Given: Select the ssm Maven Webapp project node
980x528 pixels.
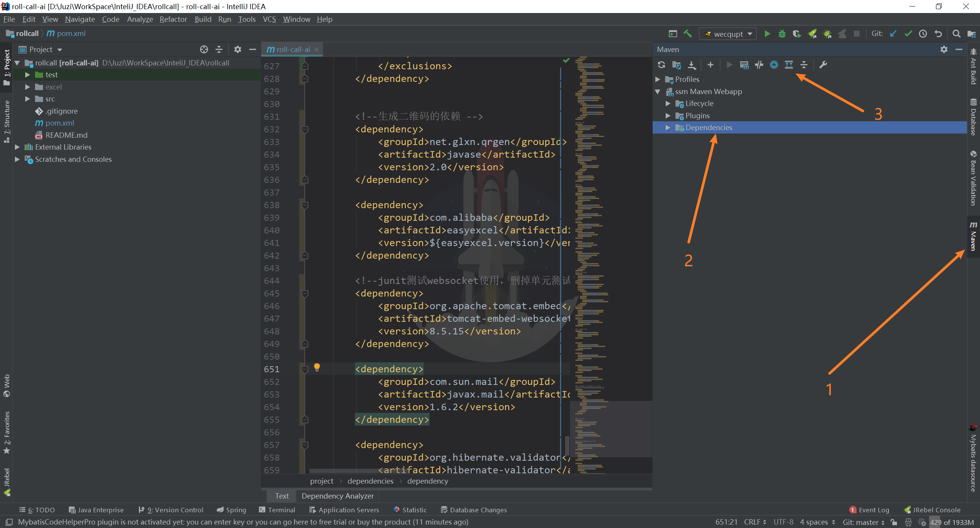Looking at the screenshot, I should coord(708,91).
